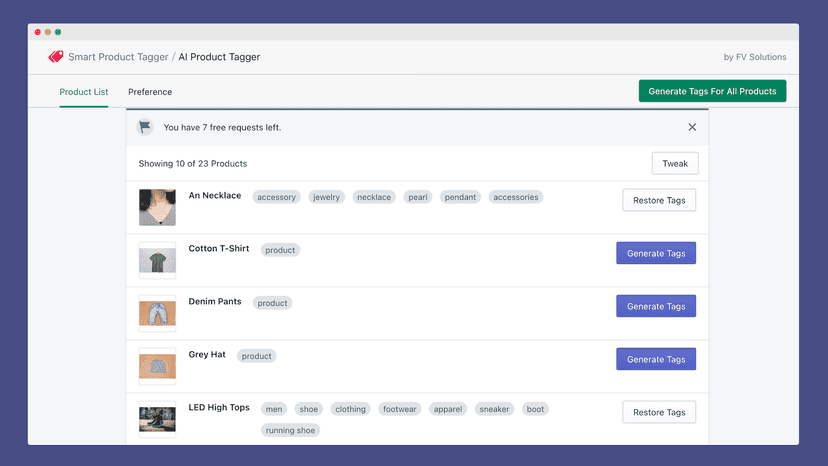Image resolution: width=828 pixels, height=466 pixels.
Task: Click the Grey Hat product name
Action: coord(207,354)
